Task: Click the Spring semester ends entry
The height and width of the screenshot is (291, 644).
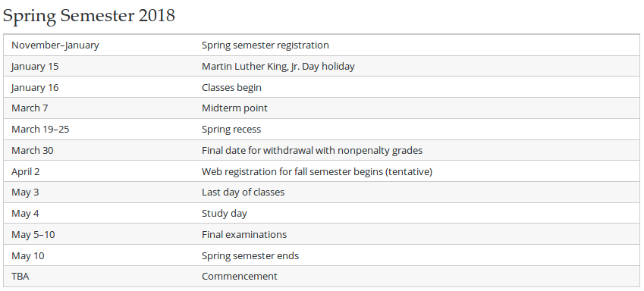Action: (x=250, y=255)
